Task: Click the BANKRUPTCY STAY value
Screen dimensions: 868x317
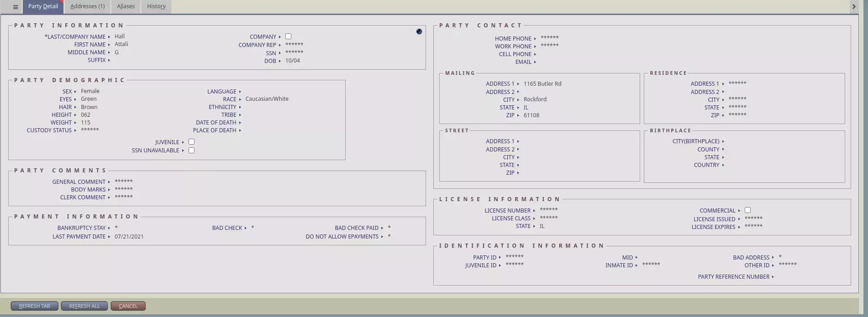Action: coord(116,228)
